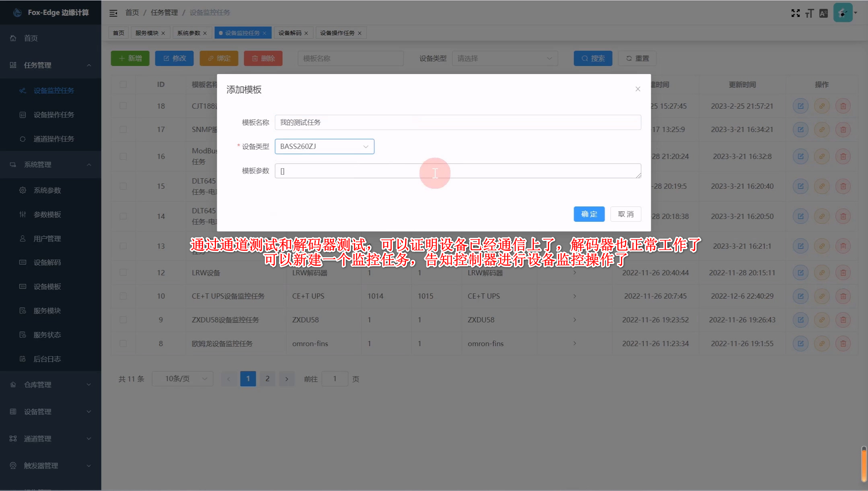Click delete icon for row ID 18
Screen dimensions: 868x491
pyautogui.click(x=843, y=106)
